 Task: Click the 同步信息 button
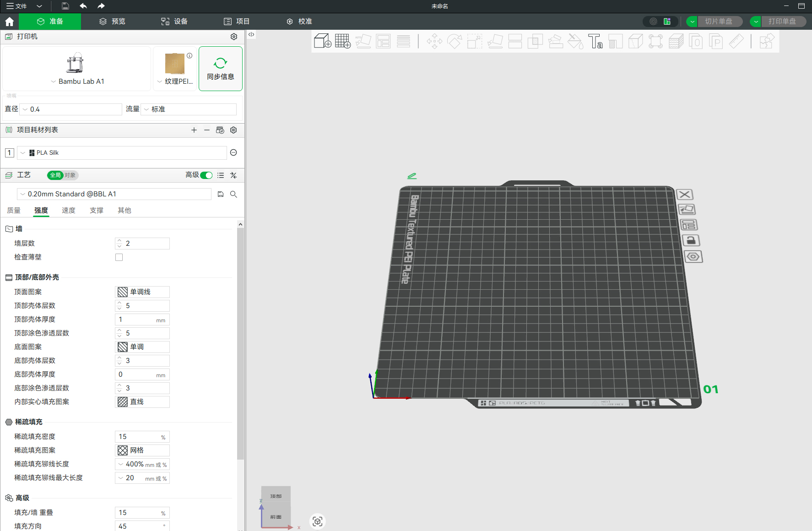[x=221, y=69]
